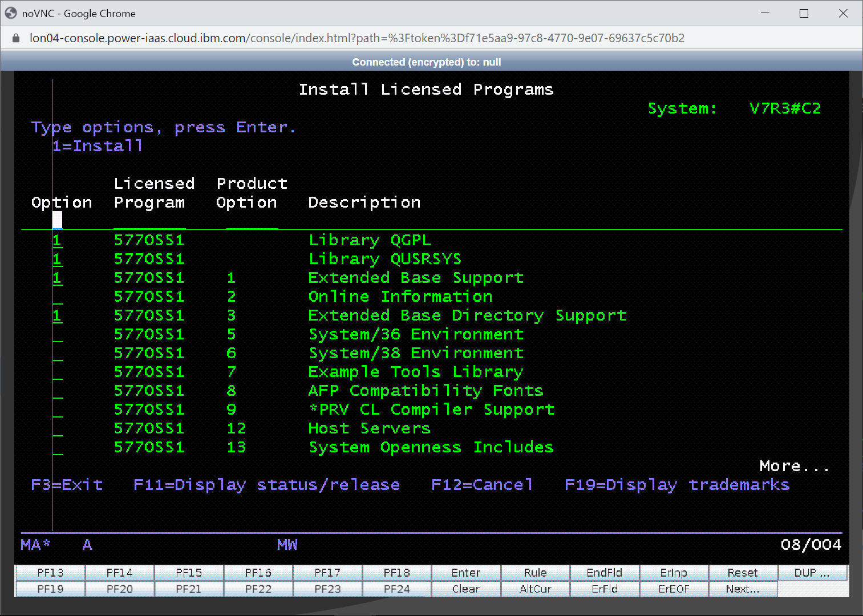Click the Clear key button
This screenshot has height=616, width=863.
466,589
